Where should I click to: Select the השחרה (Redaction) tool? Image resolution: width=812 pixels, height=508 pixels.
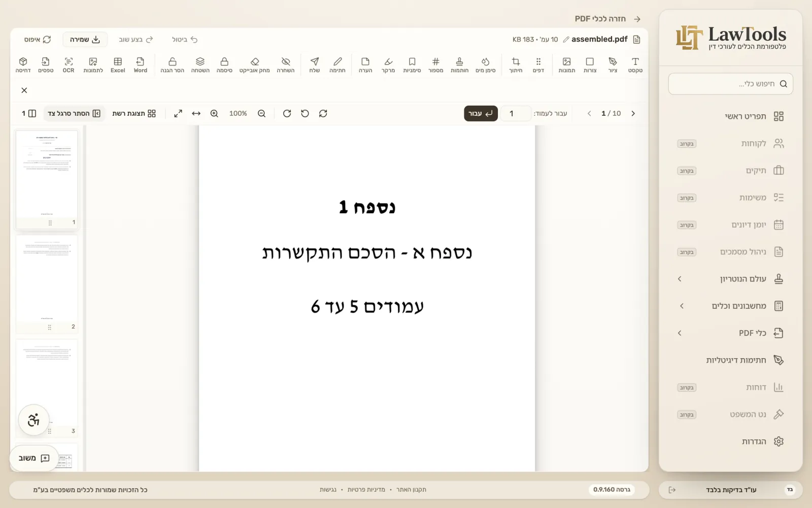(x=286, y=65)
